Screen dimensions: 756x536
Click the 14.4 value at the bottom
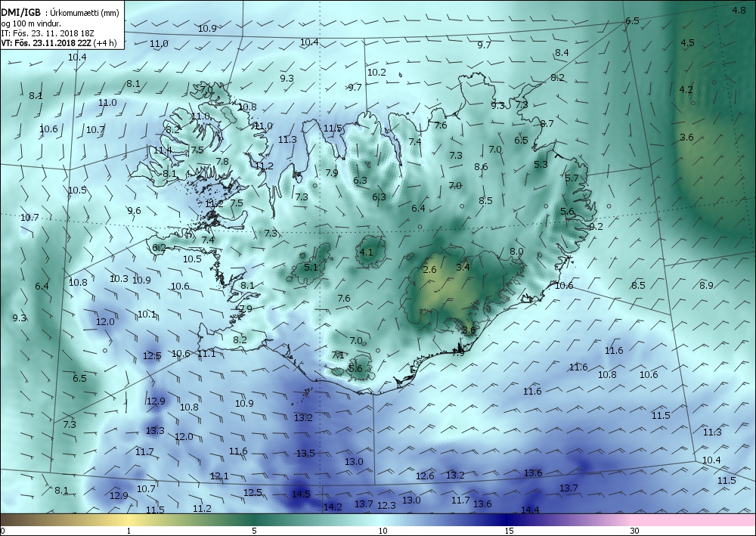pyautogui.click(x=530, y=510)
